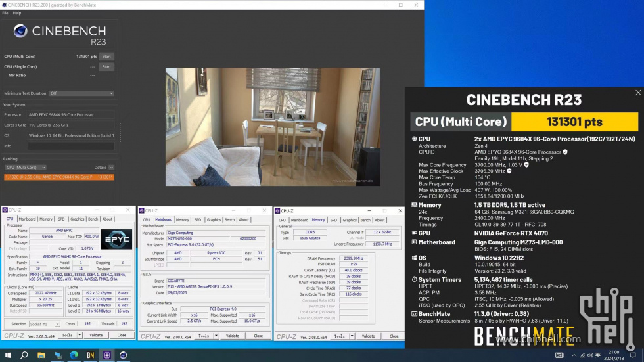Select SPD tab in CPU-Z Mainboard window

pos(198,220)
